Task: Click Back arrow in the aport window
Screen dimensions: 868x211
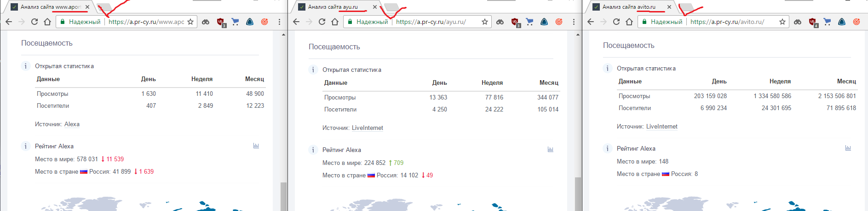Action: (x=9, y=22)
